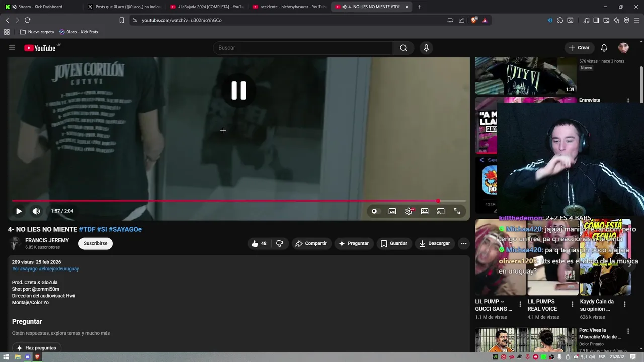This screenshot has width=644, height=362.
Task: Open Brave Shields lion icon
Action: (x=474, y=20)
